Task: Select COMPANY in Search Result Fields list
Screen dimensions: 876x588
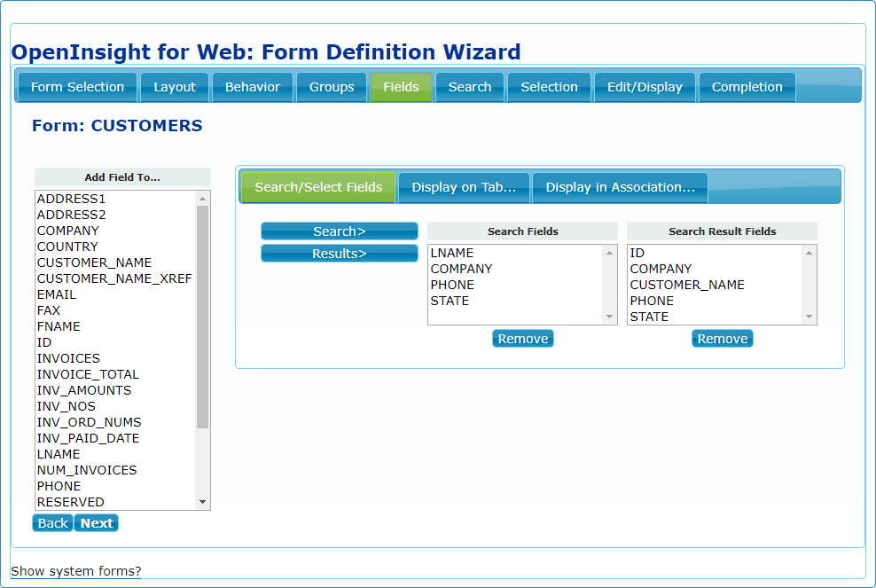Action: pos(716,269)
